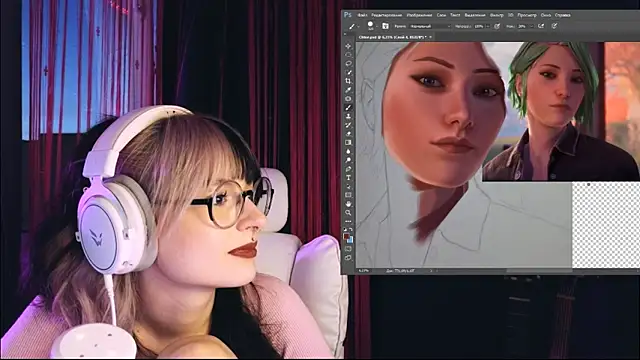Open the Текст menu

coord(455,15)
